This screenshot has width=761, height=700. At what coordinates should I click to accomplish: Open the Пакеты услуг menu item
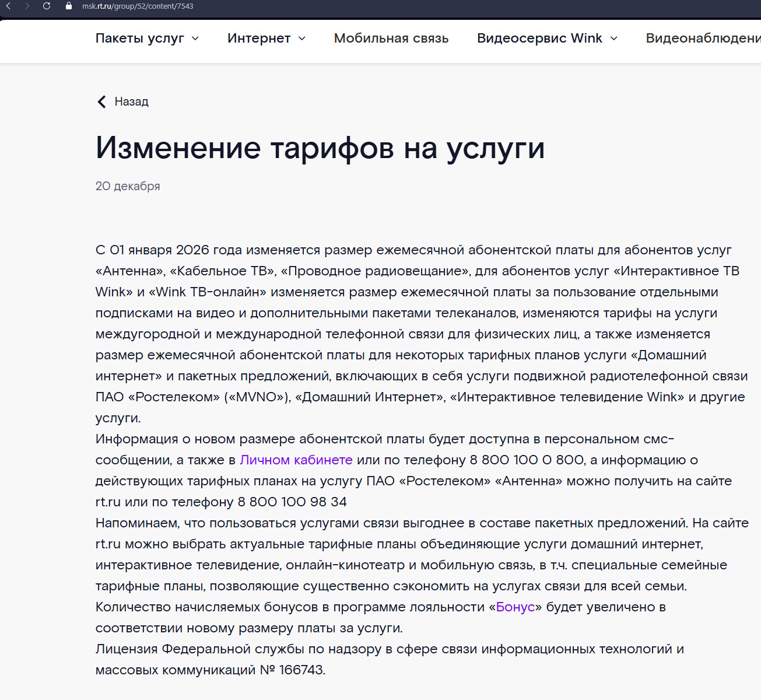(x=139, y=38)
